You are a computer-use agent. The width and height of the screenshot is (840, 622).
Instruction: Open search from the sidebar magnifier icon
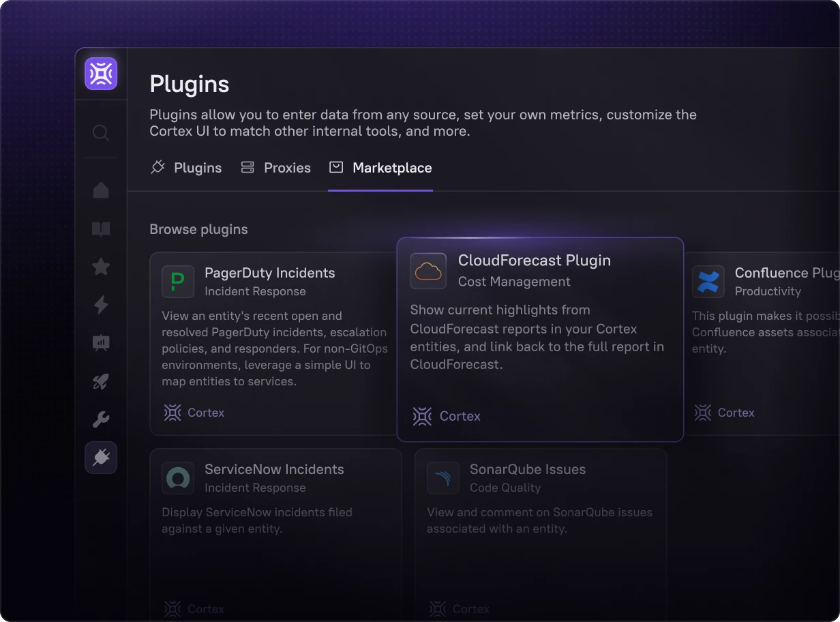[x=101, y=132]
